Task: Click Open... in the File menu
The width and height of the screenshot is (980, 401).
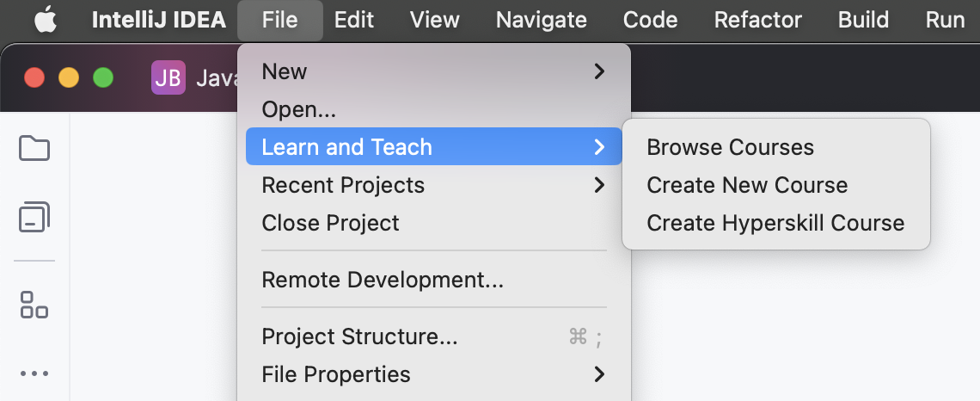Action: click(x=298, y=109)
